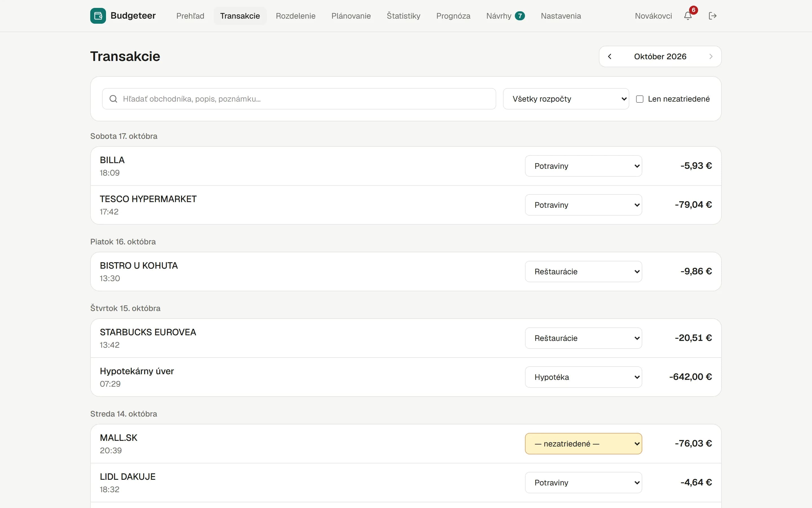Click the MALL.SK transaction name

(x=118, y=437)
